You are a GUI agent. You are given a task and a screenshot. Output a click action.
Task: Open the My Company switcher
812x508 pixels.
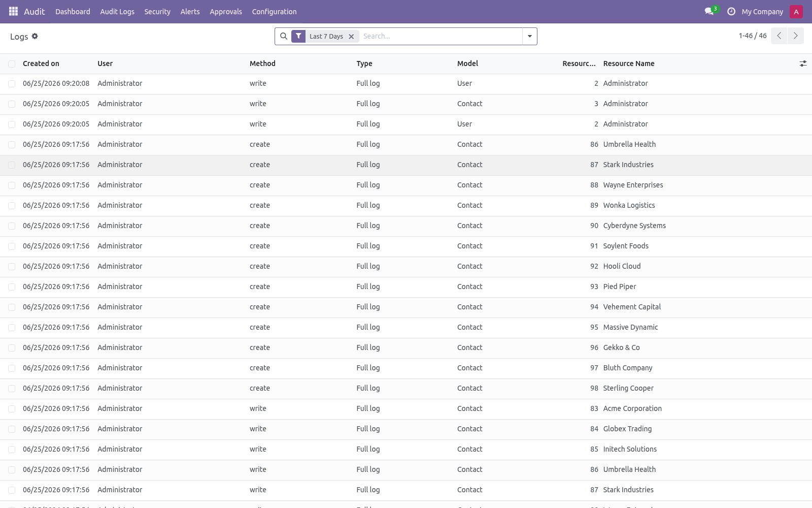(762, 11)
